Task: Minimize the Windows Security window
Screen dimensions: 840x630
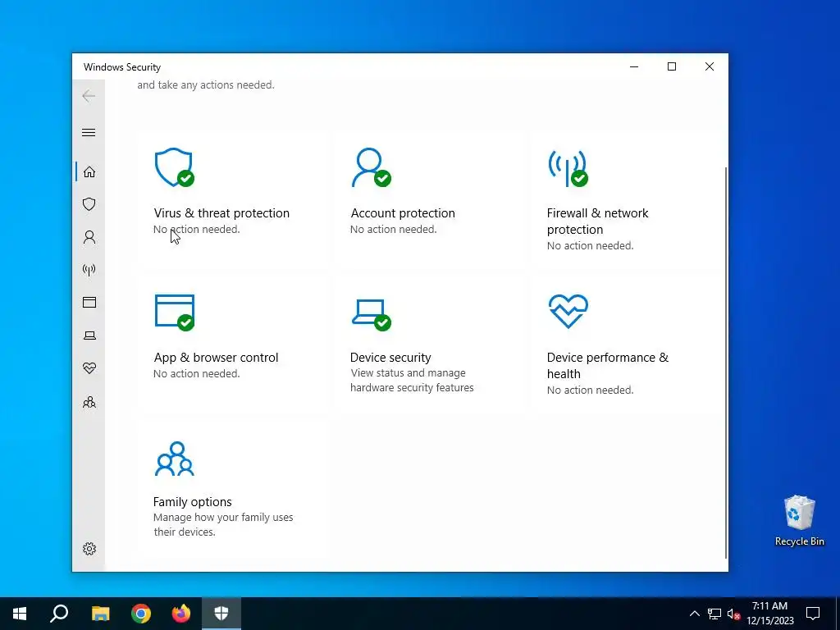Action: 634,66
